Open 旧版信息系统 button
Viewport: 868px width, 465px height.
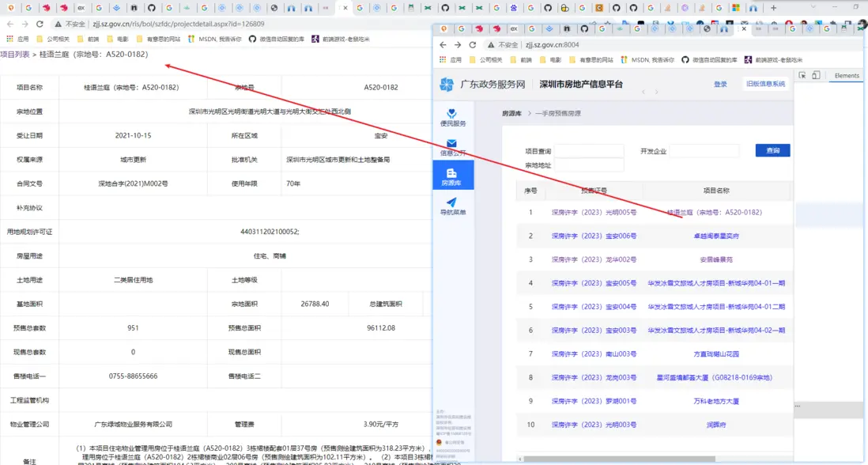click(x=765, y=84)
